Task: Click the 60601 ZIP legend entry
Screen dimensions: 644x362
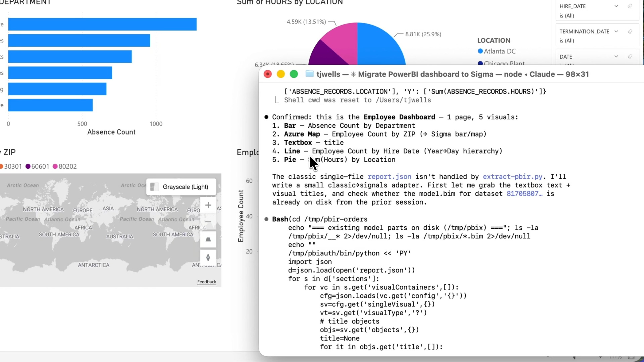Action: [x=38, y=166]
